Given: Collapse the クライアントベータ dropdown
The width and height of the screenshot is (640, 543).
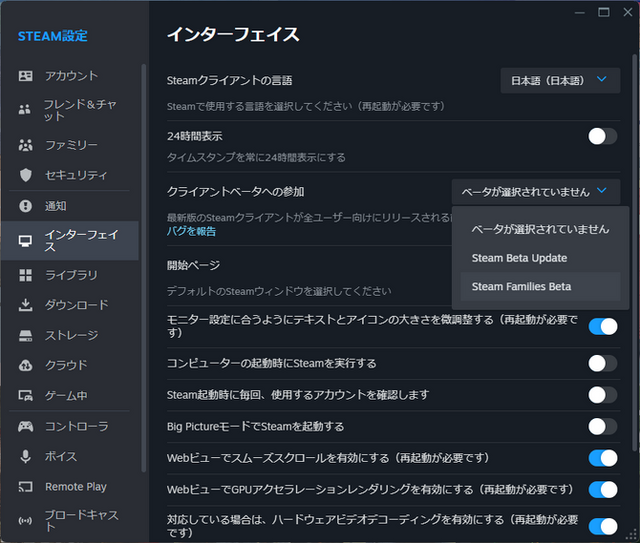Looking at the screenshot, I should [x=535, y=191].
